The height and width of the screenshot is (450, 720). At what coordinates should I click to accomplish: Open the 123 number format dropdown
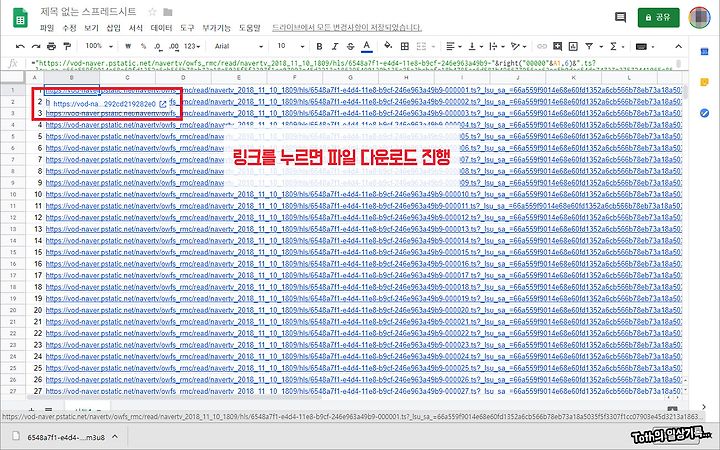point(192,46)
